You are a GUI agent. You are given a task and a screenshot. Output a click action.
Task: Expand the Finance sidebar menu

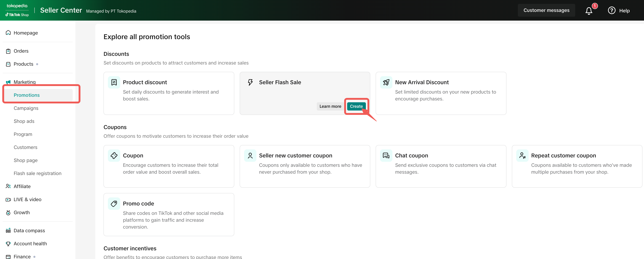click(x=22, y=256)
